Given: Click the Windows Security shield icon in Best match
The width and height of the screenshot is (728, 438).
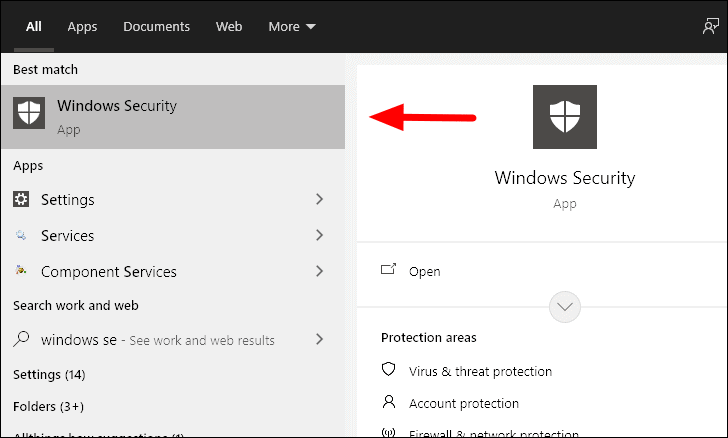Looking at the screenshot, I should pyautogui.click(x=29, y=113).
